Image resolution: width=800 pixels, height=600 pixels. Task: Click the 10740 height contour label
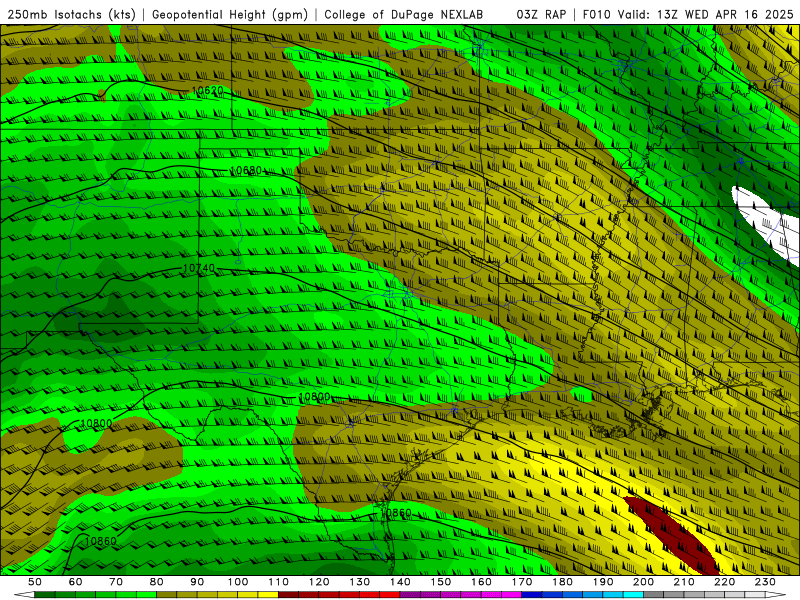pos(198,268)
